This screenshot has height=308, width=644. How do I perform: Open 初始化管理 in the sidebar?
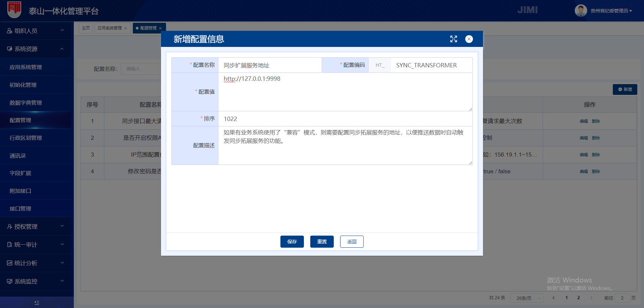click(x=23, y=85)
